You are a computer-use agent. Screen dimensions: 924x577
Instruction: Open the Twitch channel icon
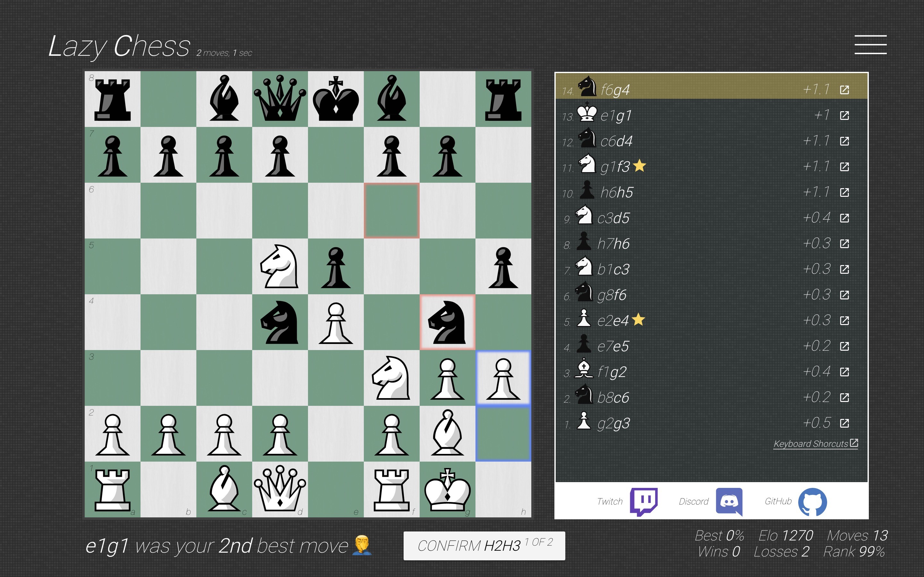pyautogui.click(x=645, y=502)
